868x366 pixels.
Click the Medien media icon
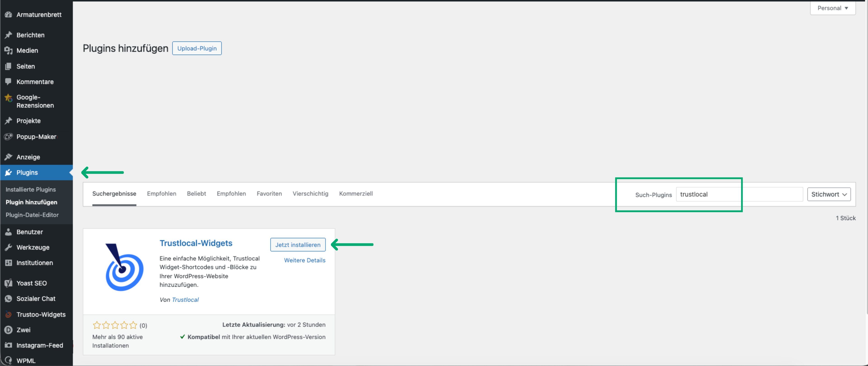pos(8,51)
